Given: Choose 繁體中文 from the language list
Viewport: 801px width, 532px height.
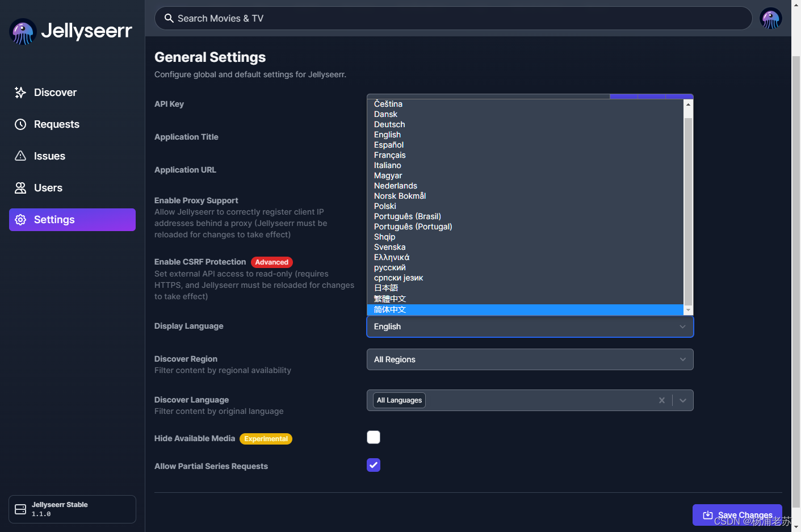Looking at the screenshot, I should click(525, 299).
